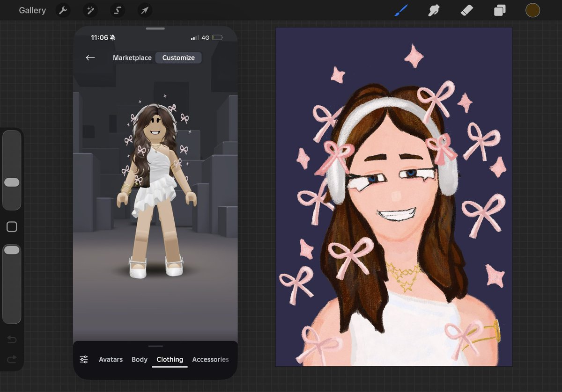
Task: Tap the square Modify button in sidebar
Action: coord(12,227)
